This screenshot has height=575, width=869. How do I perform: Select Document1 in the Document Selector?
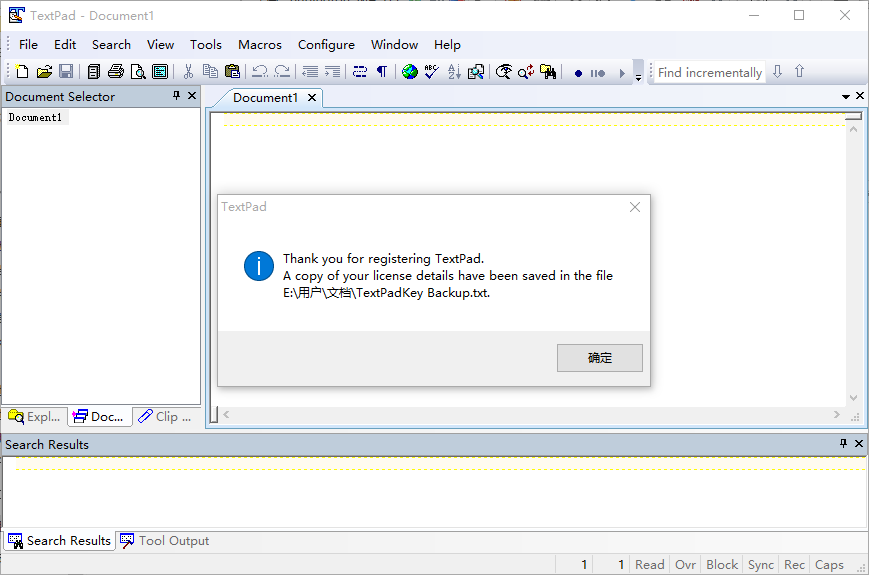tap(36, 118)
